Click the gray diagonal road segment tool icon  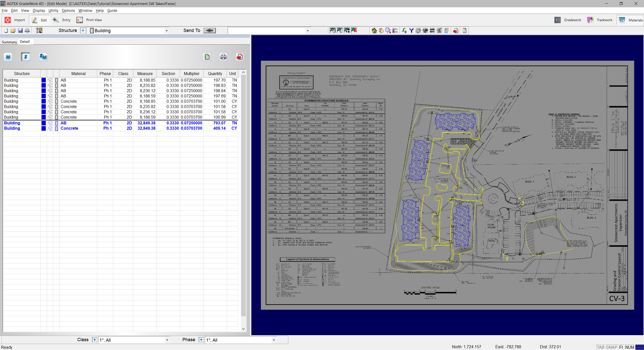pos(418,30)
